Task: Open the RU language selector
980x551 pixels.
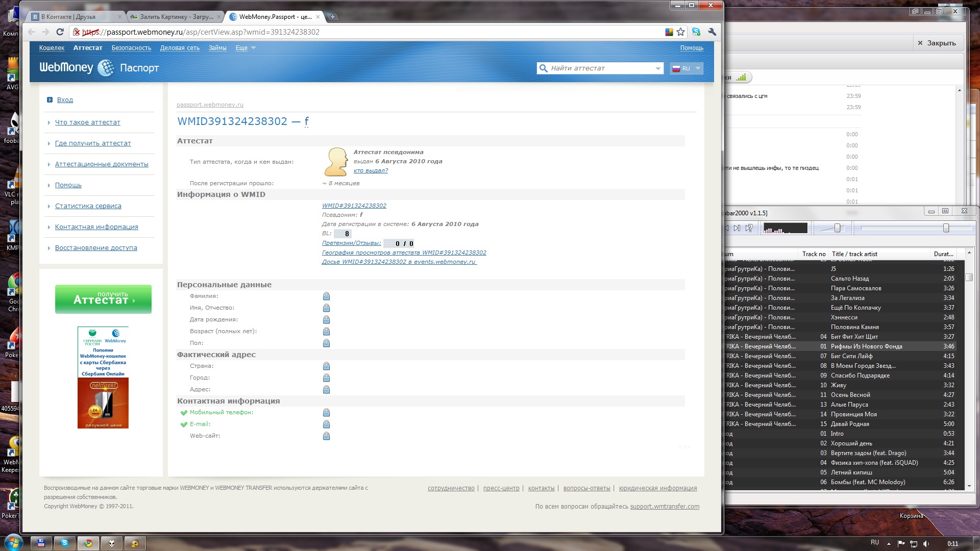Action: [x=686, y=68]
